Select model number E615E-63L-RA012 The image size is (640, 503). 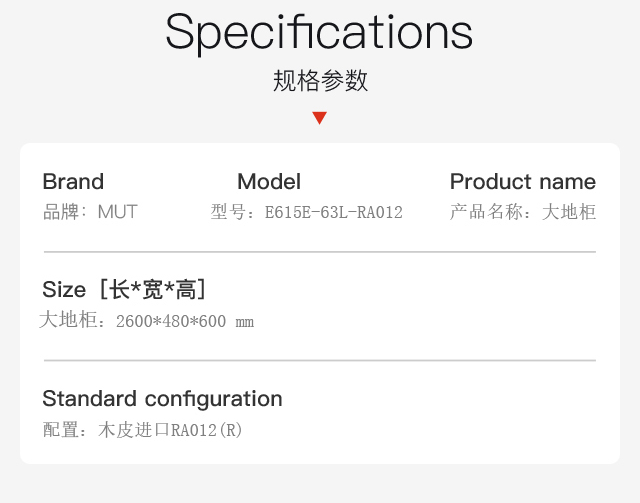click(x=333, y=212)
